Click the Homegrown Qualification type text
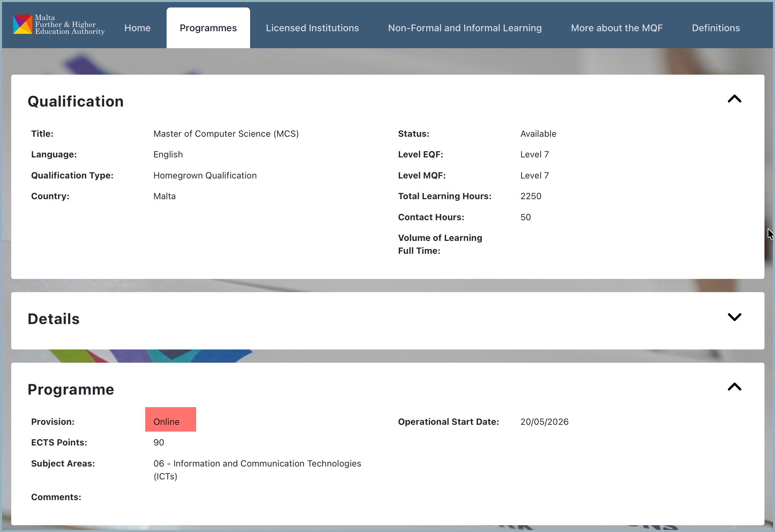Screen dimensions: 775x532 point(205,175)
